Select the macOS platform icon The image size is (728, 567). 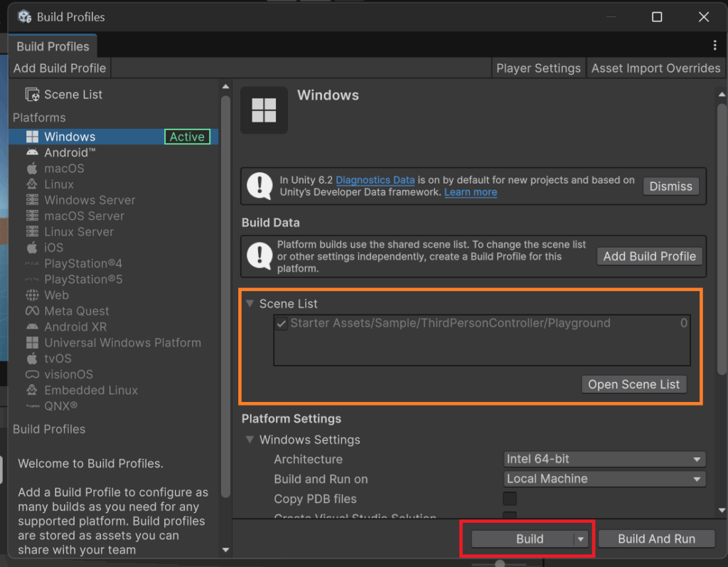[32, 169]
